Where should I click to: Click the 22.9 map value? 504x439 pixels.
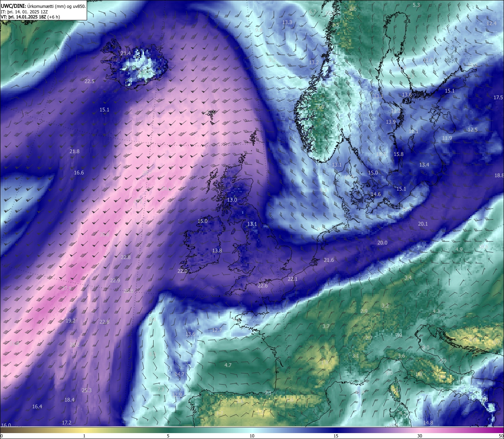point(115,280)
